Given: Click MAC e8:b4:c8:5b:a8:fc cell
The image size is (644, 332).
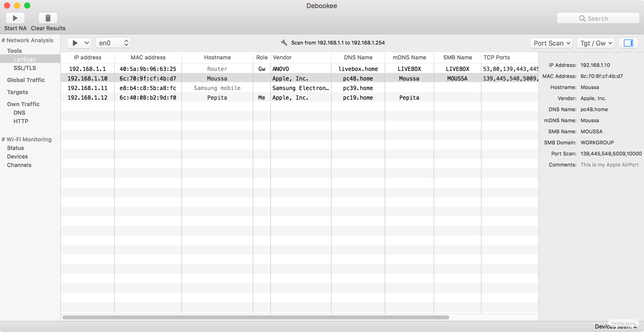Looking at the screenshot, I should [148, 88].
